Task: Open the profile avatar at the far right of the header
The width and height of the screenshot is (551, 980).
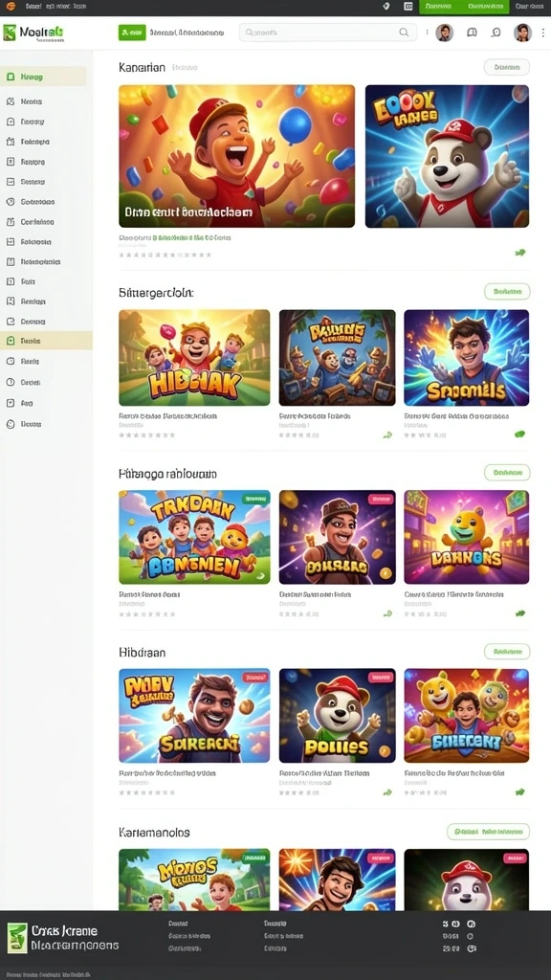Action: [x=522, y=33]
